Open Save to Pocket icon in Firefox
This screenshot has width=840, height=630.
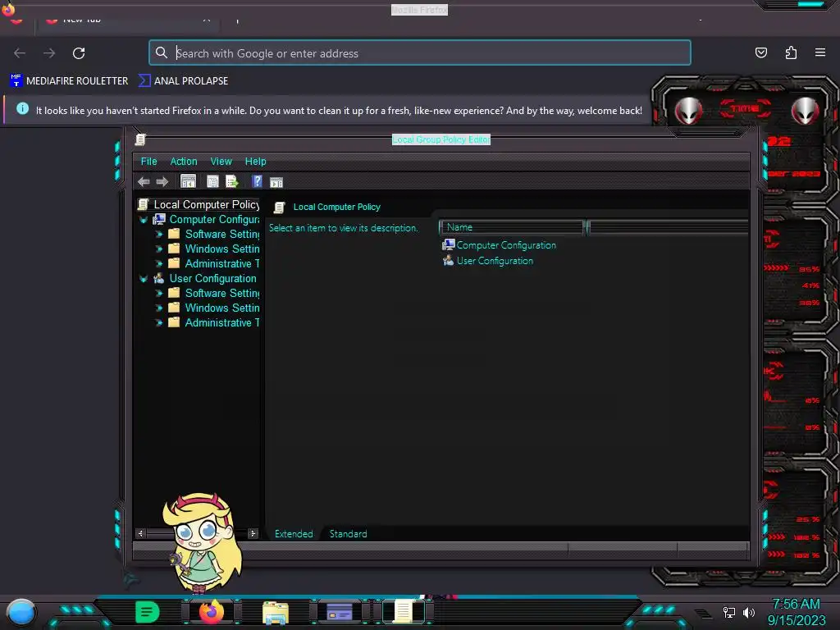[x=761, y=52]
